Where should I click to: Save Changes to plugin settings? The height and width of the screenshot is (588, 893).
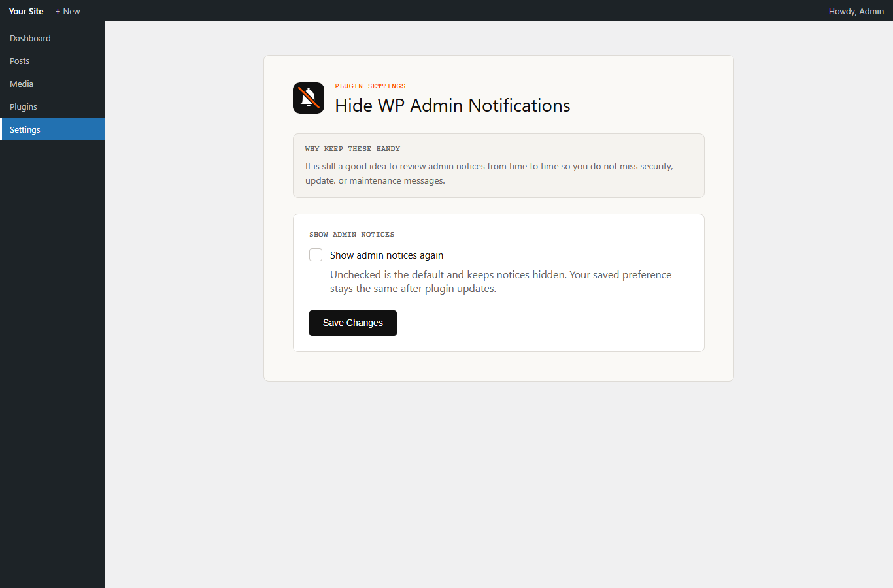[353, 323]
